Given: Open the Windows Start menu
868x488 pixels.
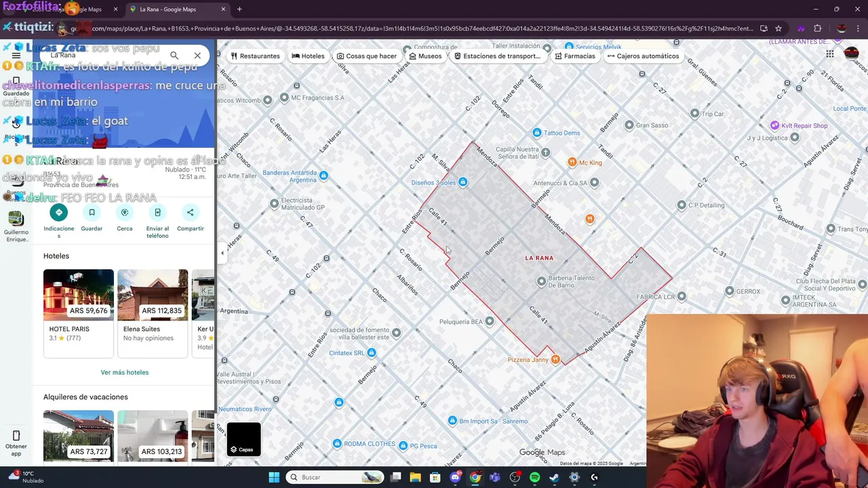Looking at the screenshot, I should [274, 477].
